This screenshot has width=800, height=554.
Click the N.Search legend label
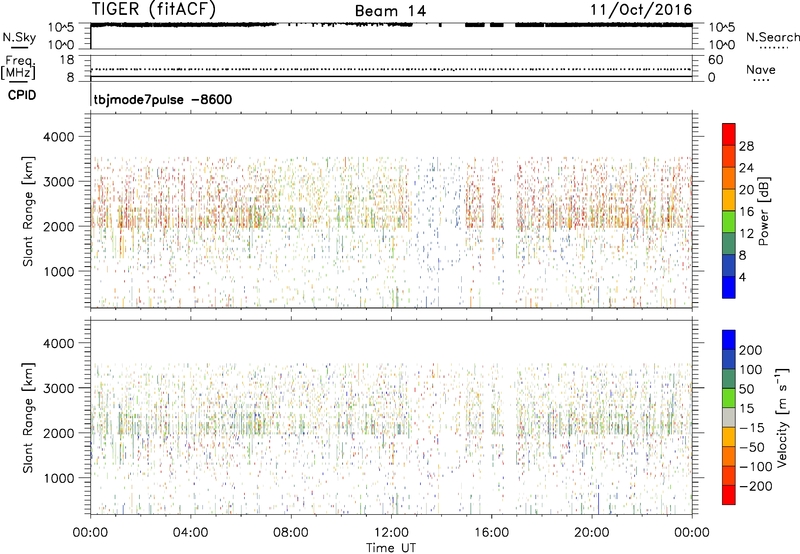(x=772, y=37)
